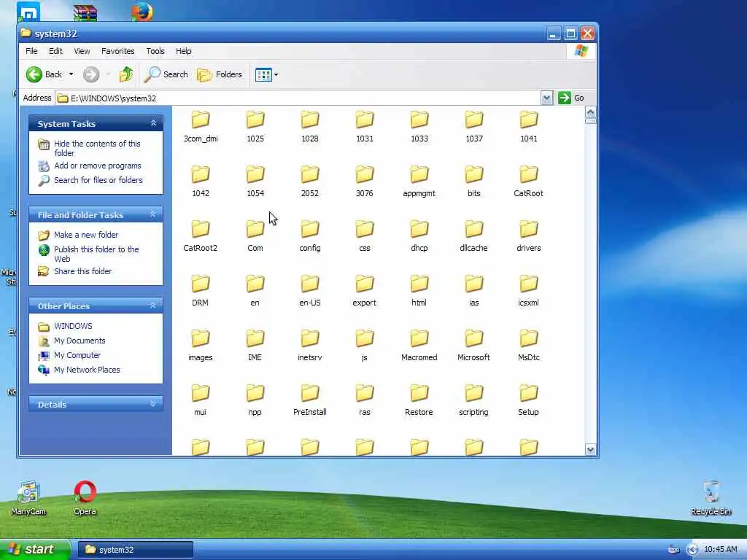The height and width of the screenshot is (560, 747).
Task: Open the File menu
Action: pyautogui.click(x=31, y=51)
